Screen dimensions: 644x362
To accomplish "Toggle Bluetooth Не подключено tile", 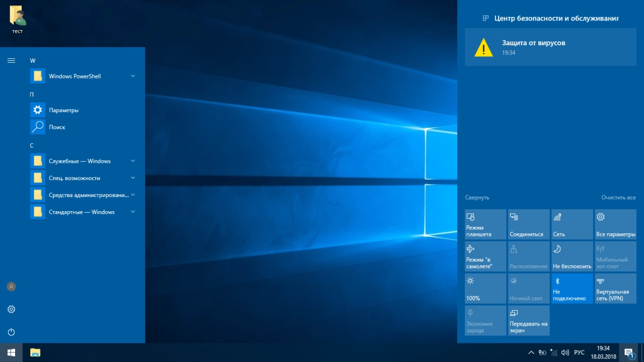I will pyautogui.click(x=572, y=289).
